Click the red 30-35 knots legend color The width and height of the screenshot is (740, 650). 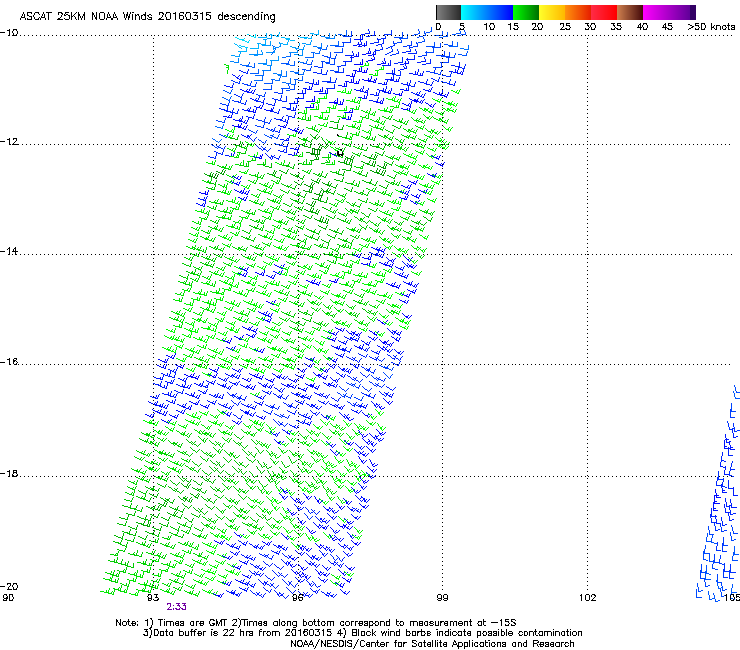click(604, 12)
